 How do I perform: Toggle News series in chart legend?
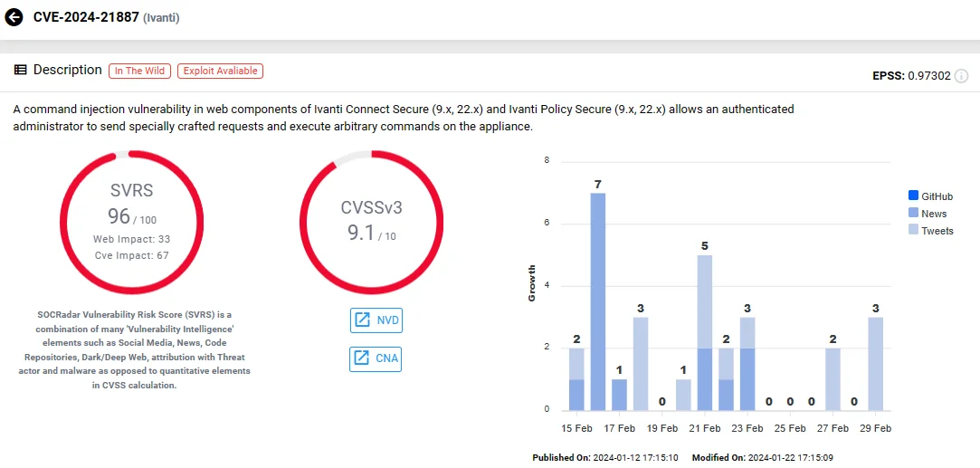(928, 214)
